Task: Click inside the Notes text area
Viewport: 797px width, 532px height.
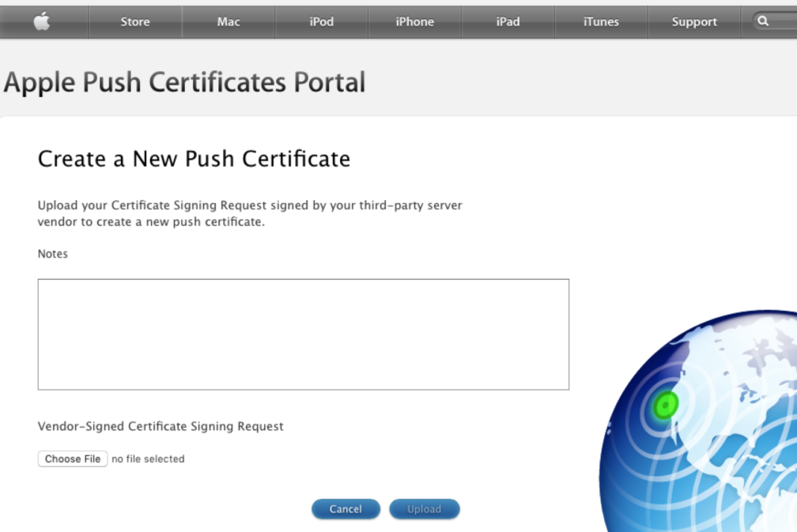Action: point(304,334)
